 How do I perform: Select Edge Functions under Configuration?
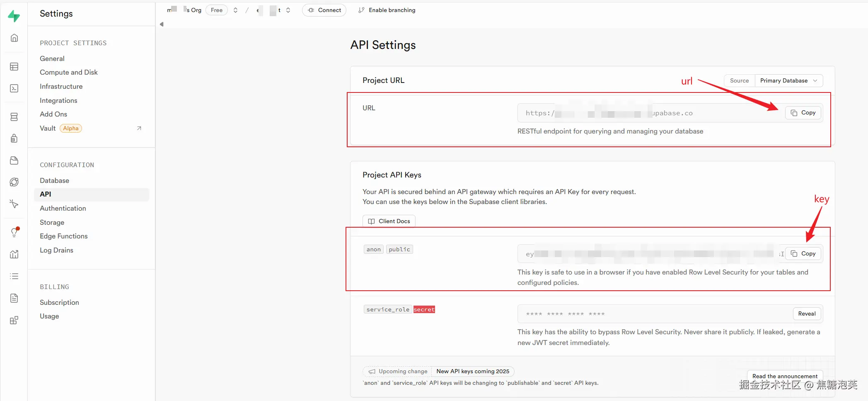tap(64, 236)
